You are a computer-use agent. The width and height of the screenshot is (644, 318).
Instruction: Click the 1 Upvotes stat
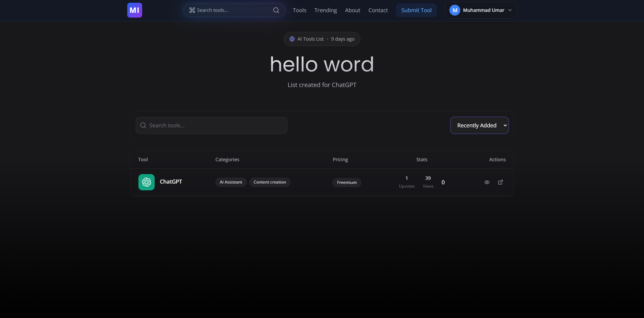(407, 182)
